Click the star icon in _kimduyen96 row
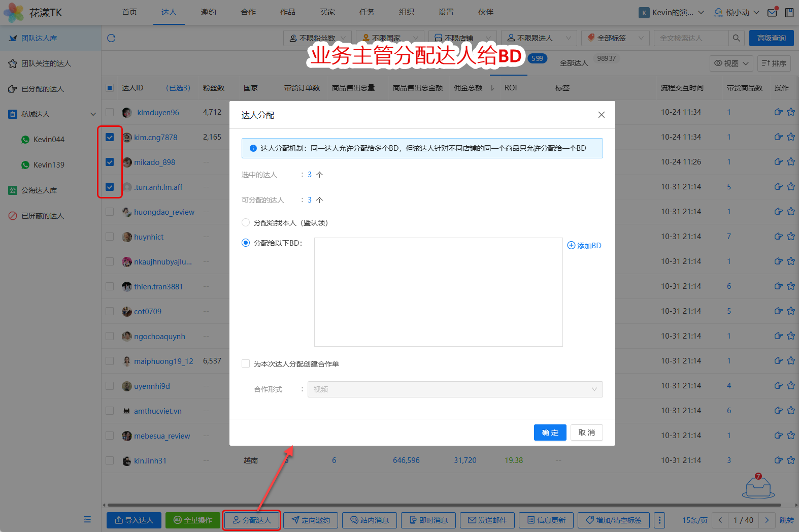Image resolution: width=799 pixels, height=532 pixels. click(791, 112)
